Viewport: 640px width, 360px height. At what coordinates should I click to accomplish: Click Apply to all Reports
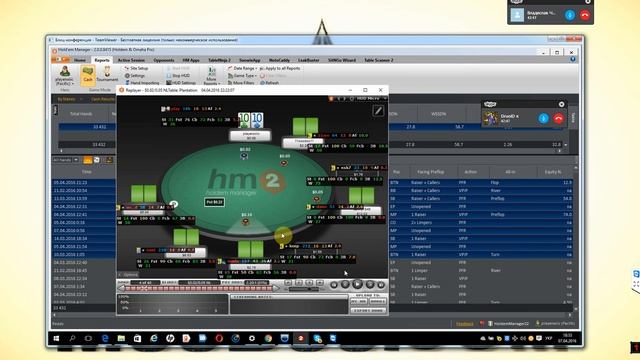280,68
